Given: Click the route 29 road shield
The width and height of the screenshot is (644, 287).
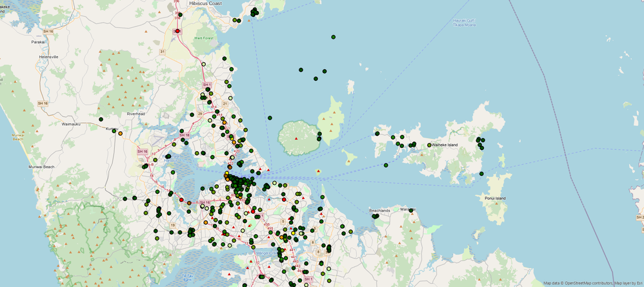Looking at the screenshot, I should (200, 114).
